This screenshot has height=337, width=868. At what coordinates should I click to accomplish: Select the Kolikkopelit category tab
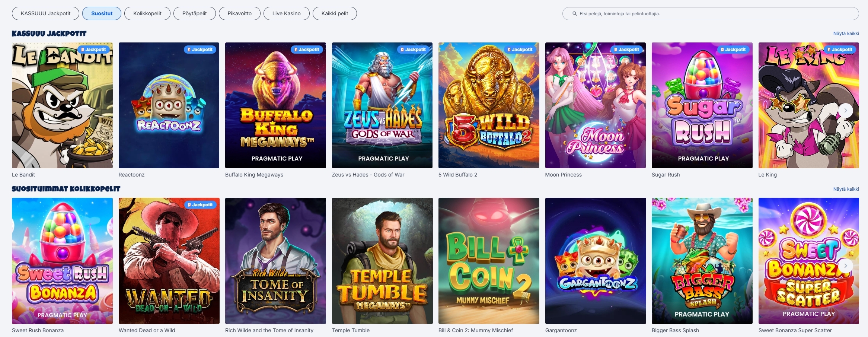pyautogui.click(x=147, y=13)
